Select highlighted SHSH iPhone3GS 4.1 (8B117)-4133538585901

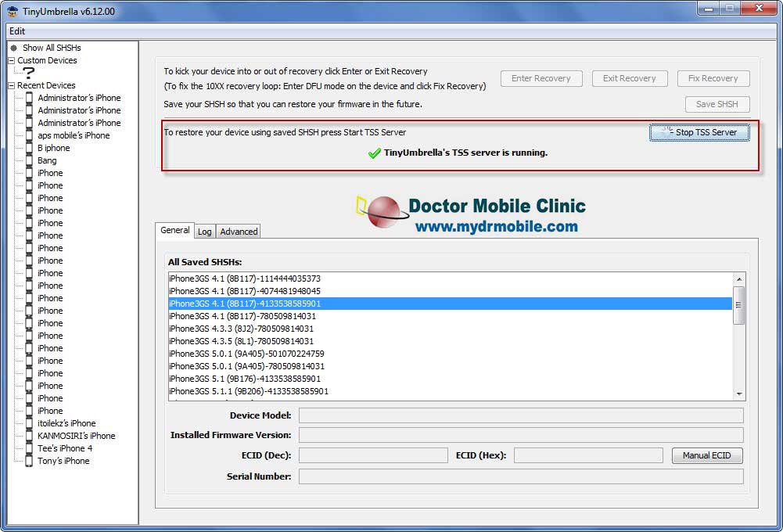point(451,304)
